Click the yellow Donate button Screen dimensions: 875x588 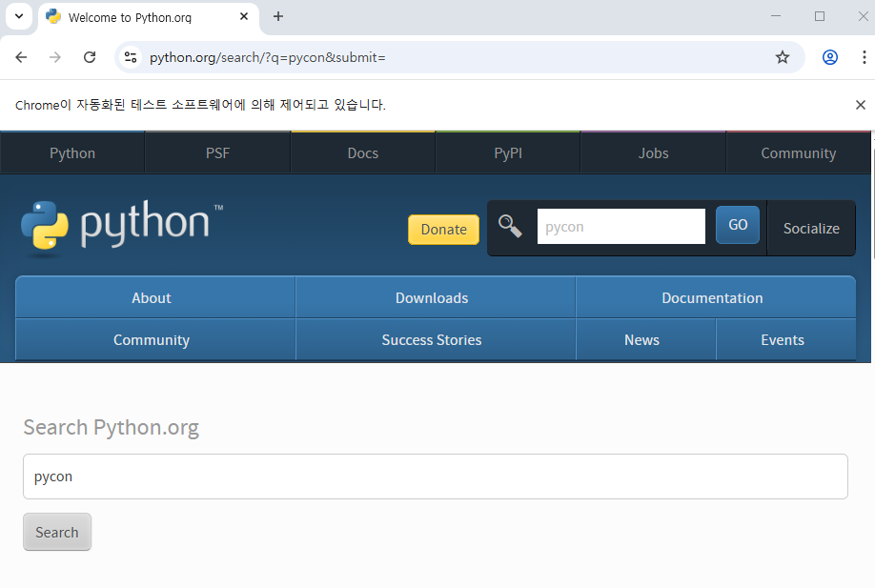point(443,230)
